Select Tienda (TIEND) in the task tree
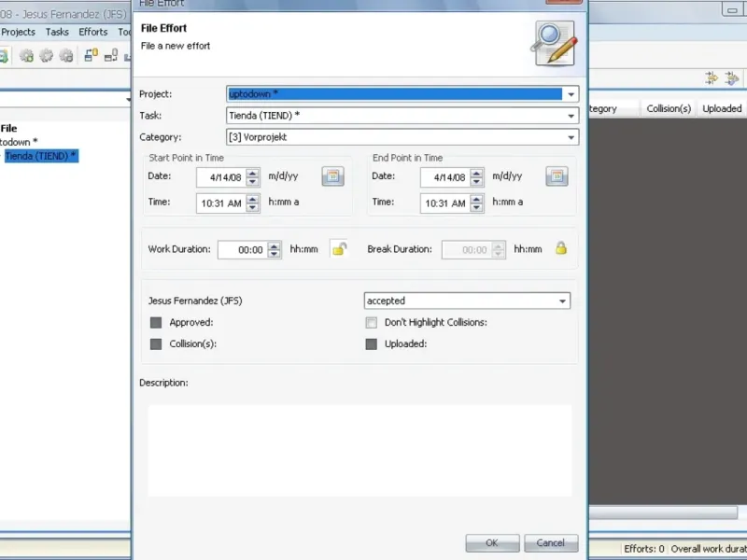Viewport: 747px width, 560px height. [41, 156]
